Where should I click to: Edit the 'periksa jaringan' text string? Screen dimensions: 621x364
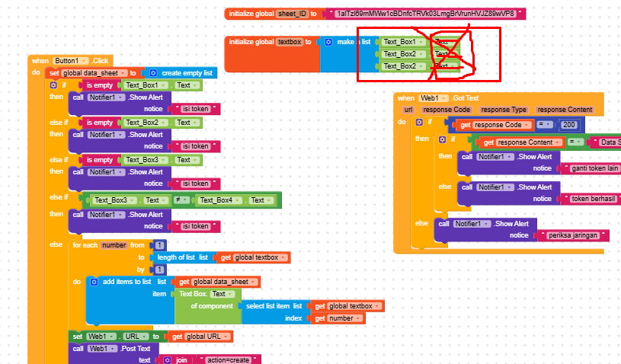click(573, 235)
